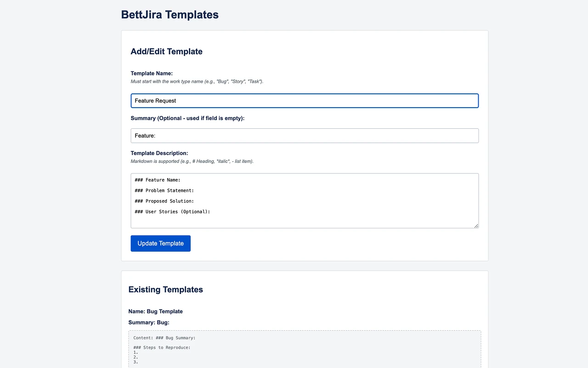Click the "Summary (Optional - used if field is empty):" label
Viewport: 588px width, 368px height.
(187, 118)
